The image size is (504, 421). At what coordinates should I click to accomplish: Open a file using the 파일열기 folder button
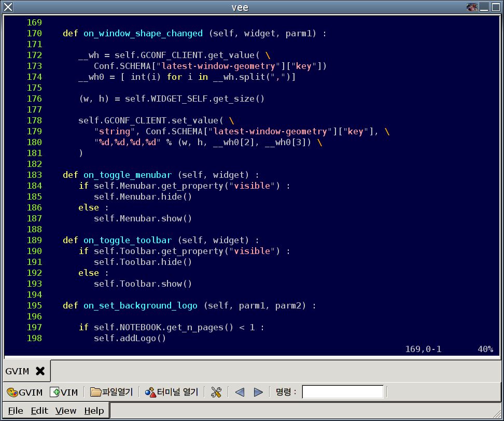[111, 392]
